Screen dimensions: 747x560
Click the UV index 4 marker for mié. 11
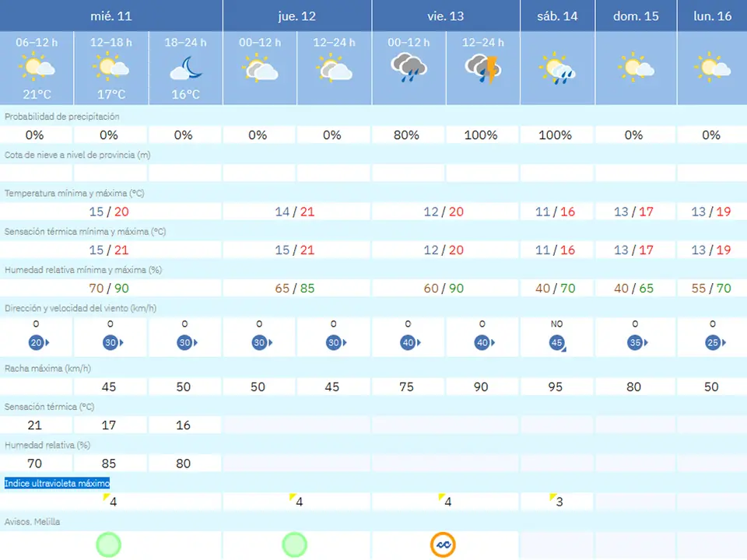[x=110, y=500]
